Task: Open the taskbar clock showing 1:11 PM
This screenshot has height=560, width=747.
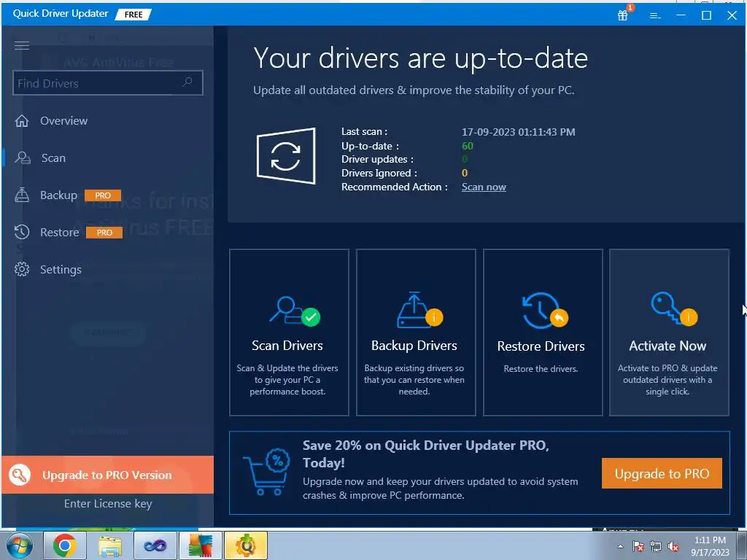Action: tap(710, 546)
